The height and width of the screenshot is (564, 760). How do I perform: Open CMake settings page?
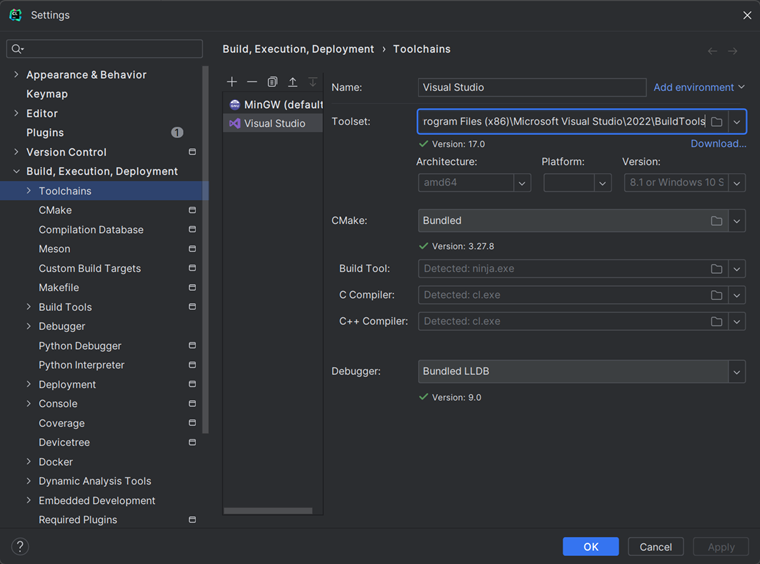[55, 210]
